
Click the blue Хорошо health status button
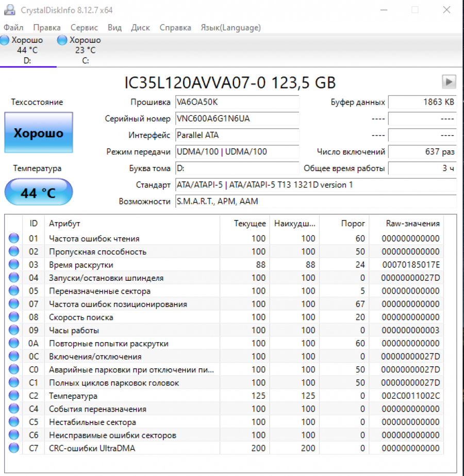click(x=39, y=133)
